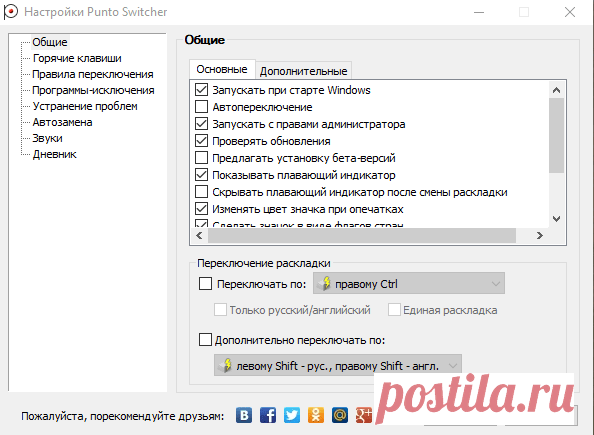Tick 'Только русский/английский' checkbox
The image size is (594, 435).
click(220, 310)
